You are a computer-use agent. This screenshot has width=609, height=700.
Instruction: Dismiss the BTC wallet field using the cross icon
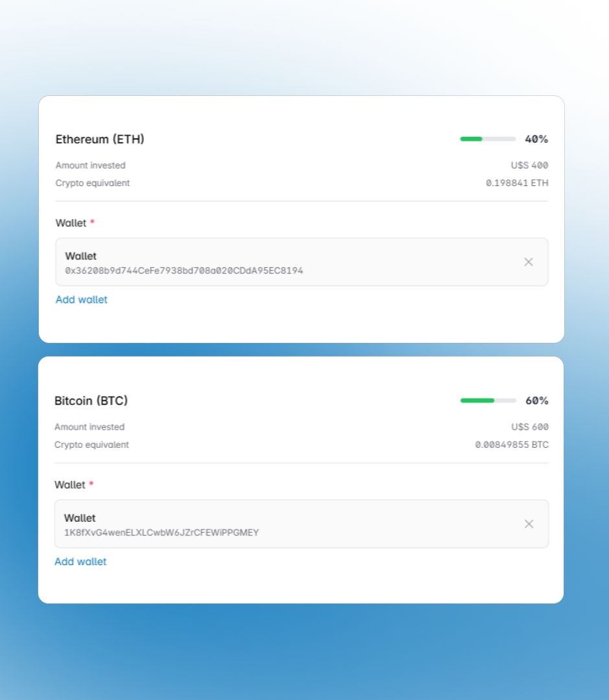(529, 524)
